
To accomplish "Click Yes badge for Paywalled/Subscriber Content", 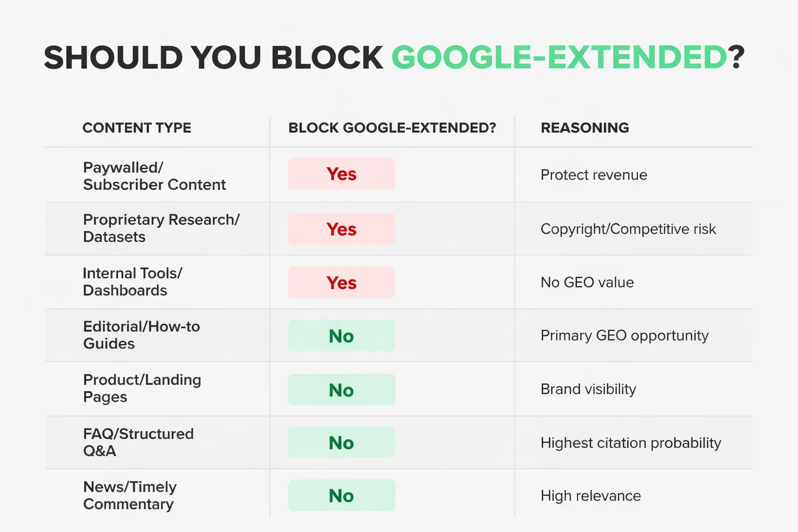I will pos(341,174).
